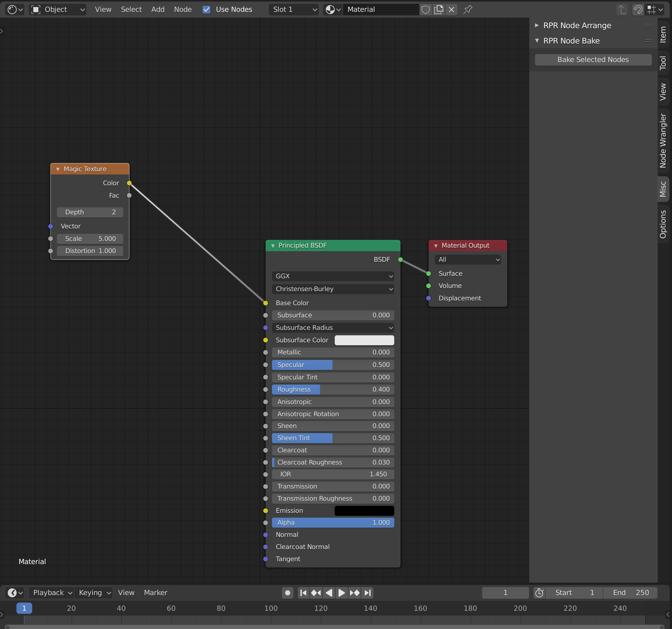Open the Keying popover
The image size is (672, 629).
tap(94, 593)
